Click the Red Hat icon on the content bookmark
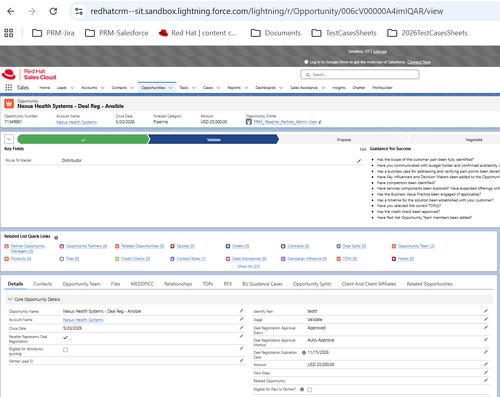500x397 pixels. point(163,33)
